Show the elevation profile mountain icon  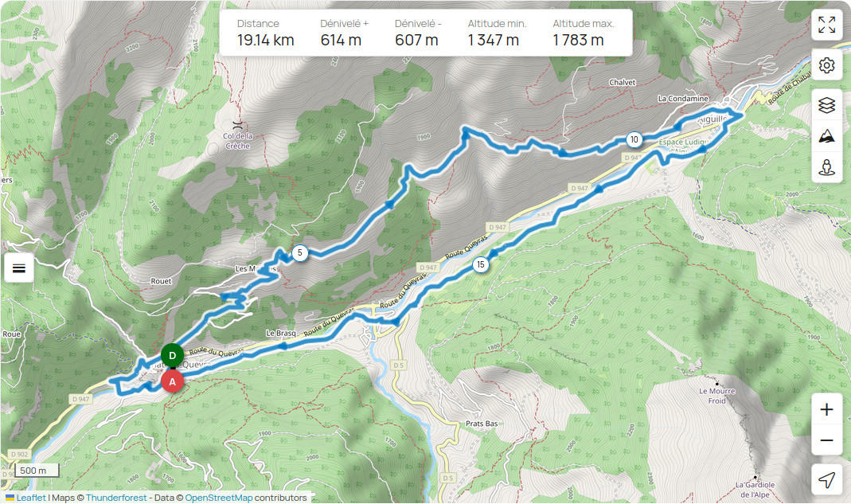[x=826, y=136]
